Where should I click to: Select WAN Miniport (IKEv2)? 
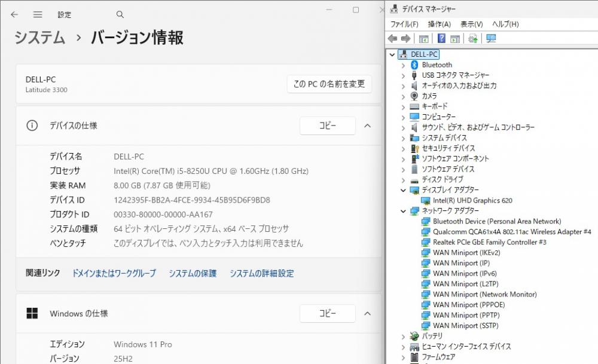[466, 253]
